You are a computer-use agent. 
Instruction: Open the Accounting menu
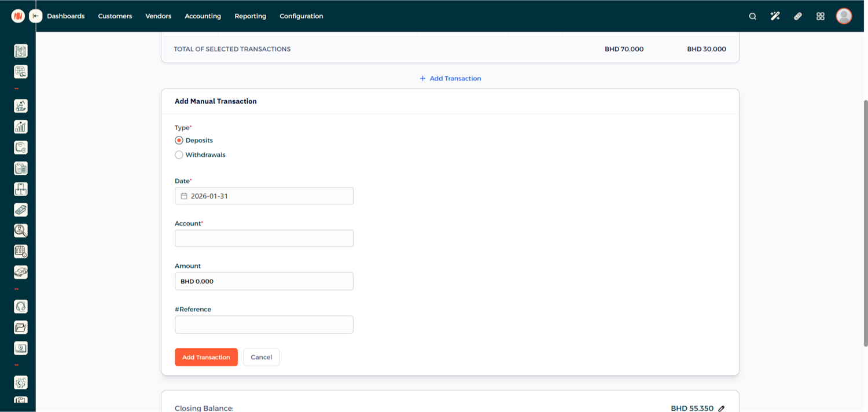point(203,16)
